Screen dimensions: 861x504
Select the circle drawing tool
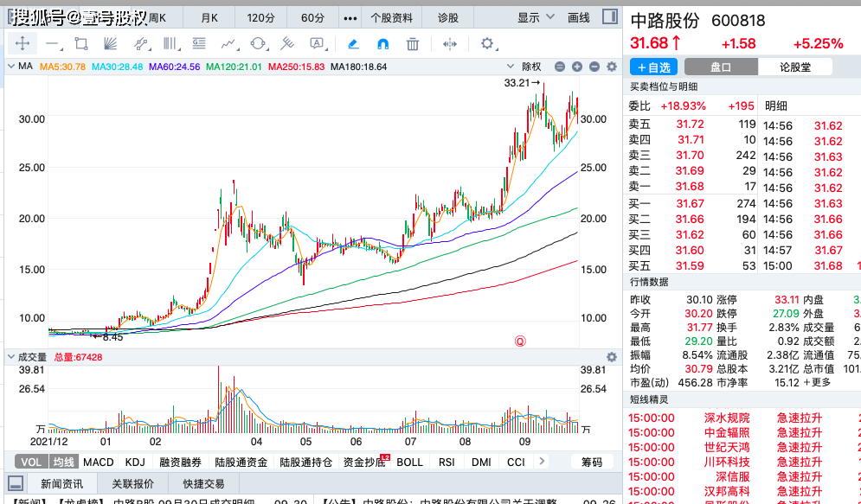tap(258, 44)
